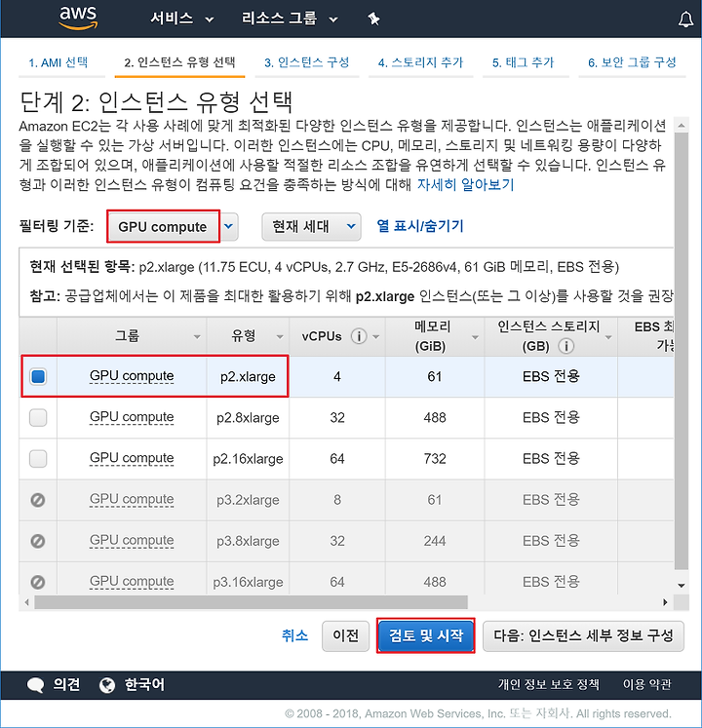The width and height of the screenshot is (702, 728).
Task: Sort by the 유형 column arrow
Action: tap(280, 336)
